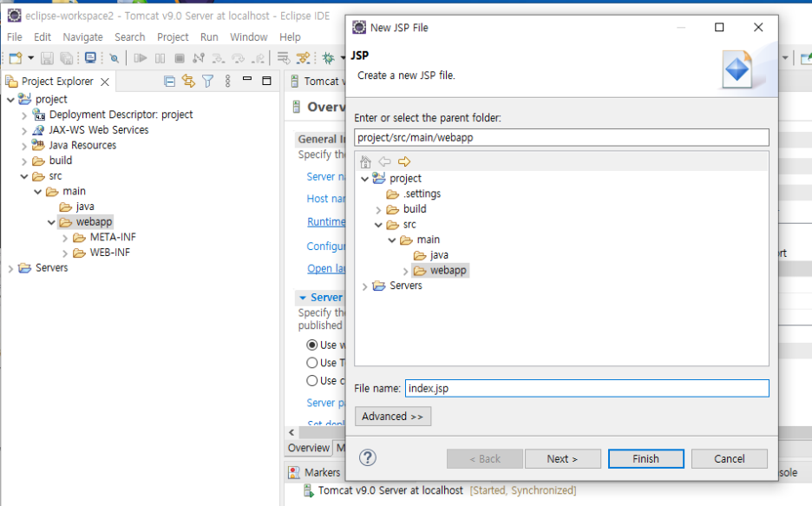Toggle Link with Editor in Project Explorer
The image size is (812, 506).
[x=188, y=82]
